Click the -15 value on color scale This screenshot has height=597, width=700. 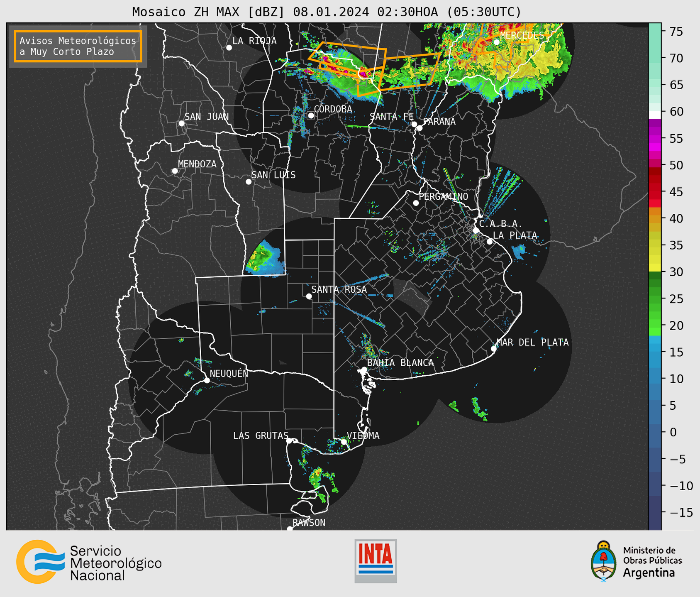pyautogui.click(x=681, y=512)
